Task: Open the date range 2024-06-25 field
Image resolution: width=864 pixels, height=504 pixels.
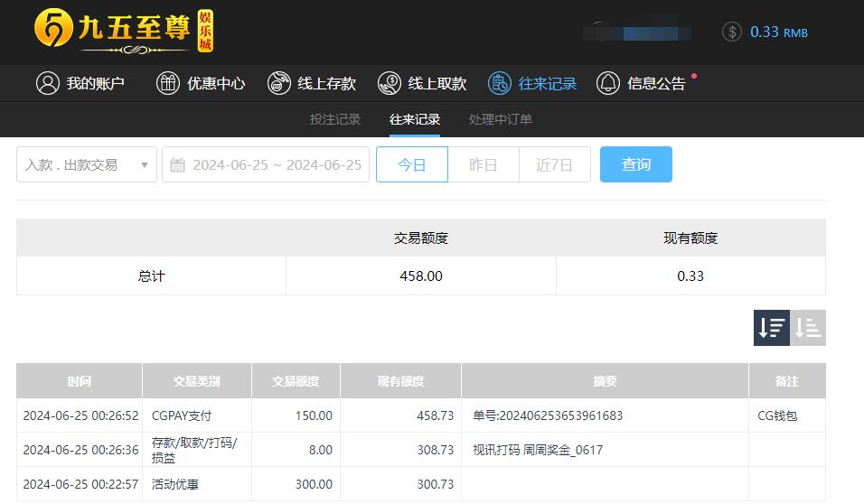Action: tap(266, 164)
